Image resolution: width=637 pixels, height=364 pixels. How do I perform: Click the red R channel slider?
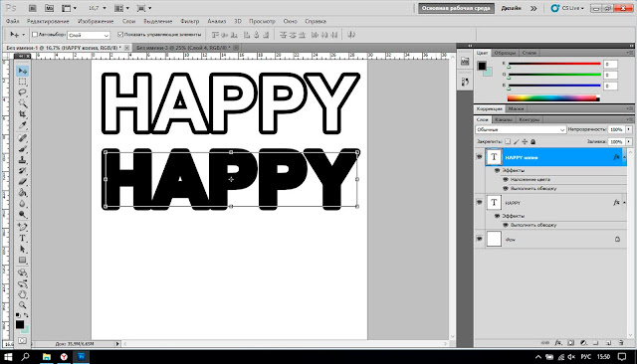pos(554,64)
